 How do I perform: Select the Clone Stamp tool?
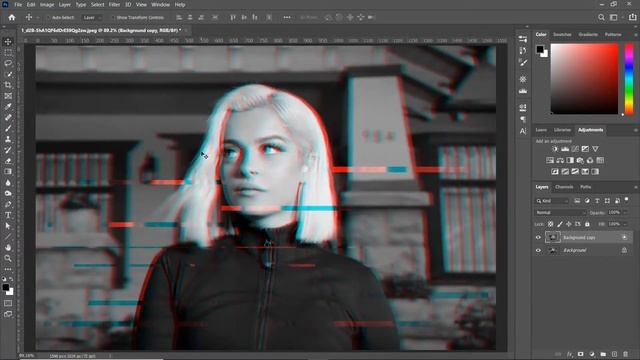coord(8,139)
